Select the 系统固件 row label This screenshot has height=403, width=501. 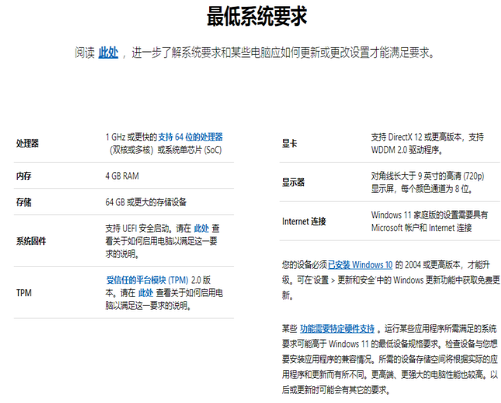31,241
